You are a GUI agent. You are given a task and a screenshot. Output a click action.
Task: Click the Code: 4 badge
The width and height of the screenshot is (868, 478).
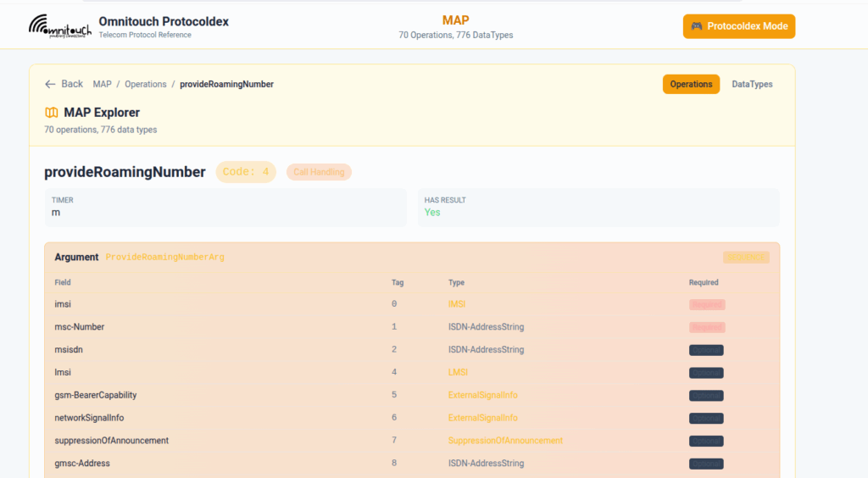246,172
